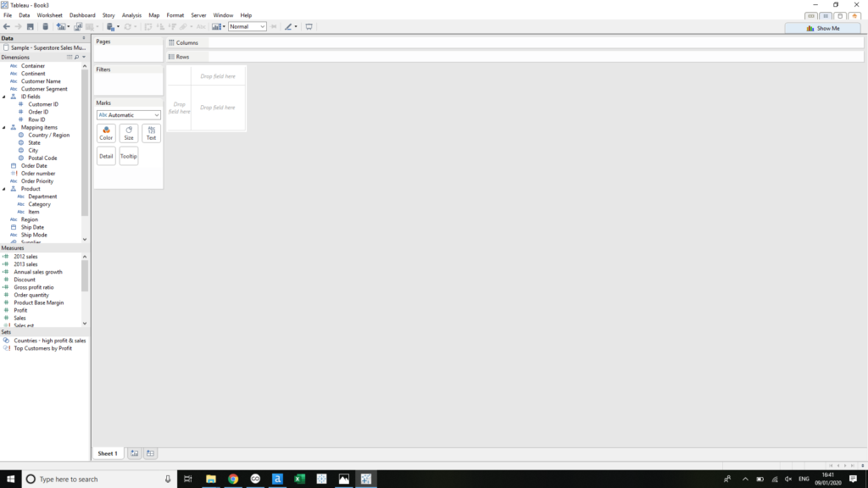Click the Windows Start button
The image size is (868, 488).
point(10,480)
